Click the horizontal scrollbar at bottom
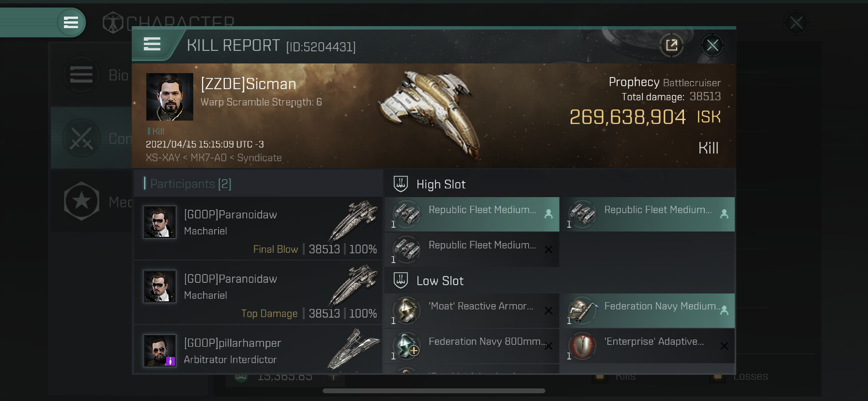 click(x=434, y=391)
